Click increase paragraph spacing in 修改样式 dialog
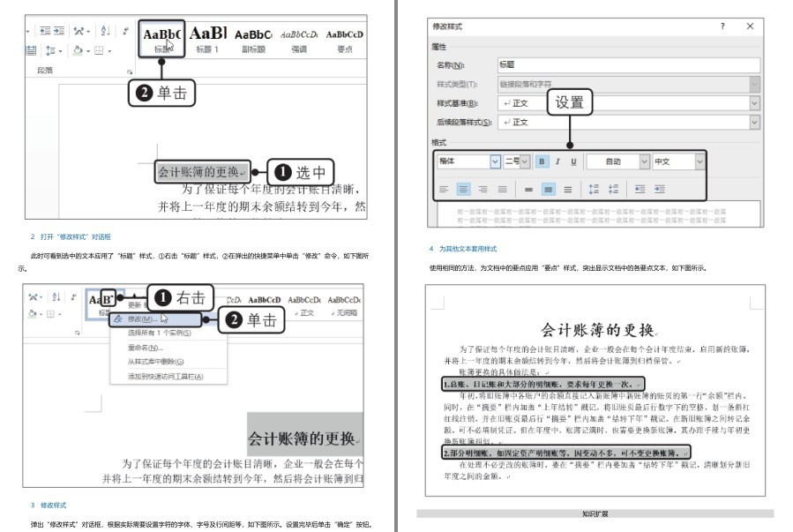 [594, 189]
